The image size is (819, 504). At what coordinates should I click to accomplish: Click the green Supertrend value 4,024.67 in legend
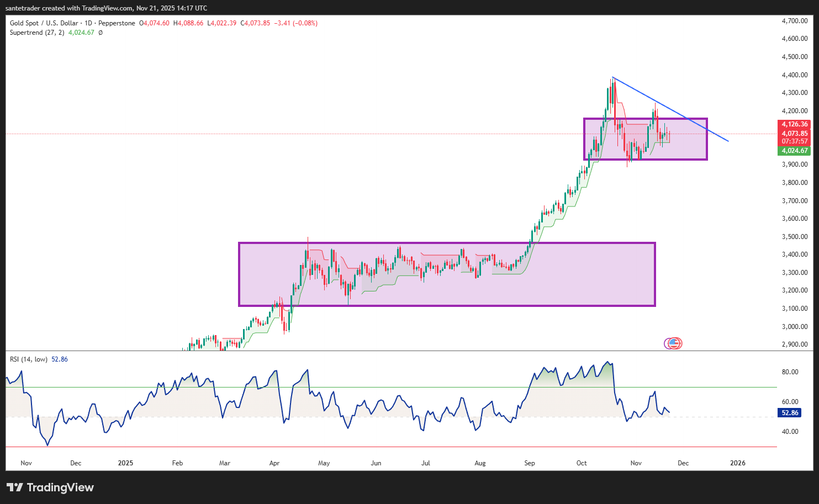coord(81,33)
